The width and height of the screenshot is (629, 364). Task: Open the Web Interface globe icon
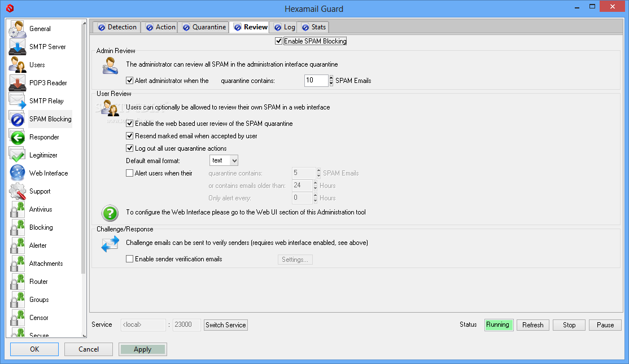[18, 173]
